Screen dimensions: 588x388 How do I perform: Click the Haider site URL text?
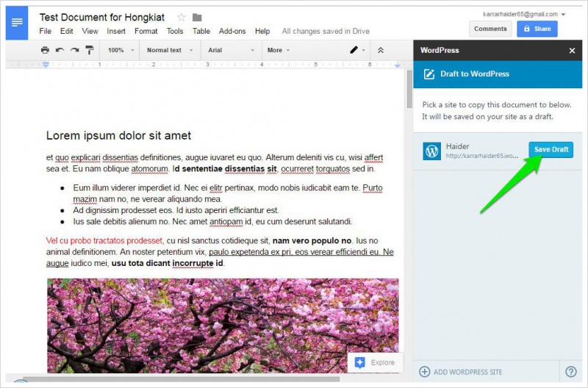click(482, 156)
